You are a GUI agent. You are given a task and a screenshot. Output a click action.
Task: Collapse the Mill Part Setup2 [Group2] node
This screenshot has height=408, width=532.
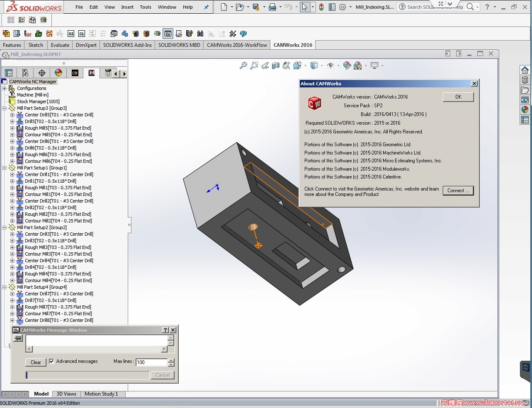[x=5, y=227]
